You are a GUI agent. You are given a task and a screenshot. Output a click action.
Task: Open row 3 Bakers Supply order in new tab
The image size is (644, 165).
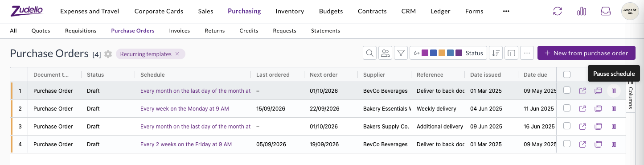[x=582, y=126]
